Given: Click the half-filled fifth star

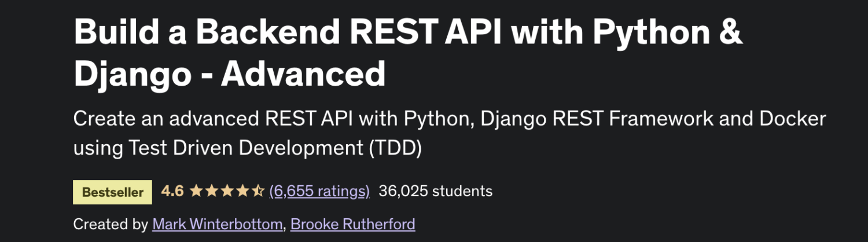Looking at the screenshot, I should click(x=258, y=191).
